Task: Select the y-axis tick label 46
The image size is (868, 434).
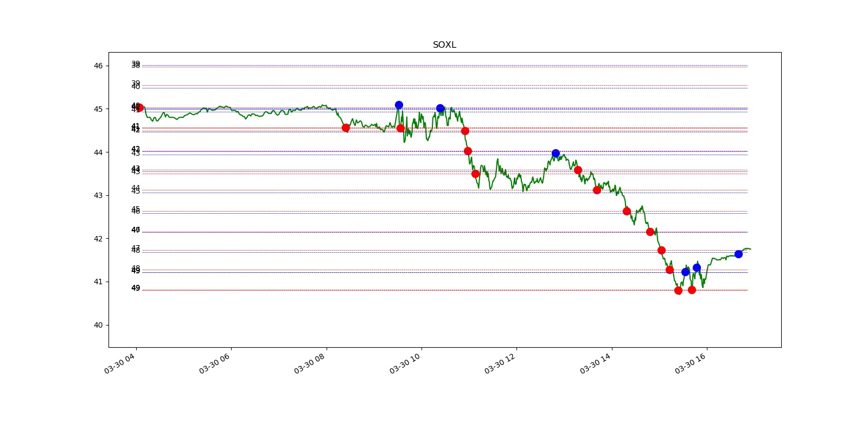Action: 98,66
